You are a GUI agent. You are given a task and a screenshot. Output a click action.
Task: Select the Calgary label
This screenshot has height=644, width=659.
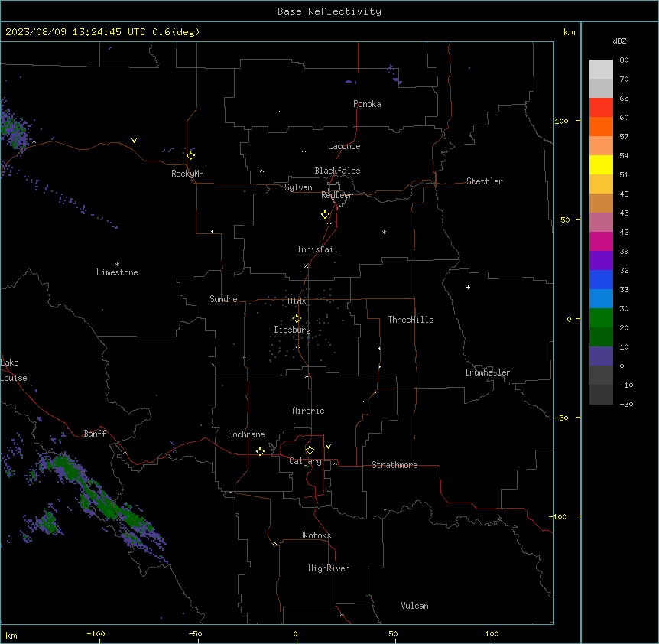tap(305, 461)
